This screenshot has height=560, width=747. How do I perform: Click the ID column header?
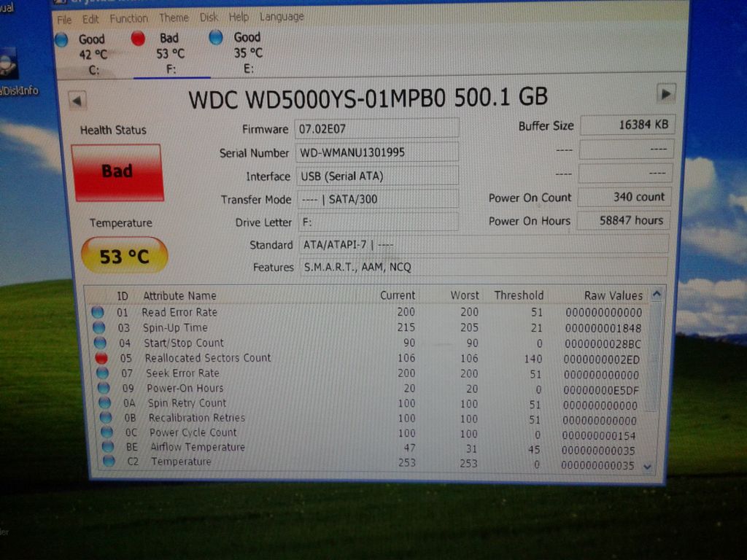tap(123, 296)
